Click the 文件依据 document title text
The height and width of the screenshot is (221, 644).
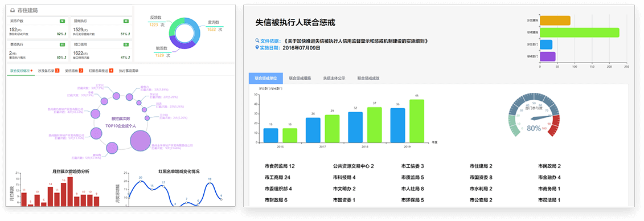[356, 41]
